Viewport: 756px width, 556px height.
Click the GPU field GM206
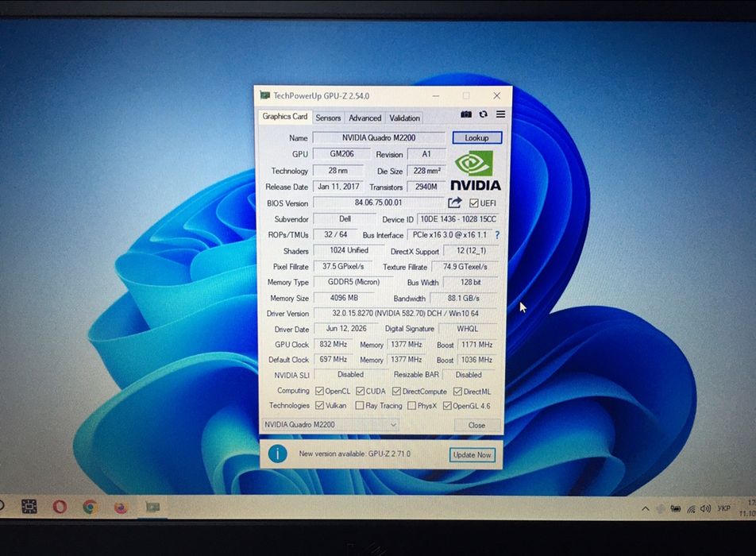point(341,154)
